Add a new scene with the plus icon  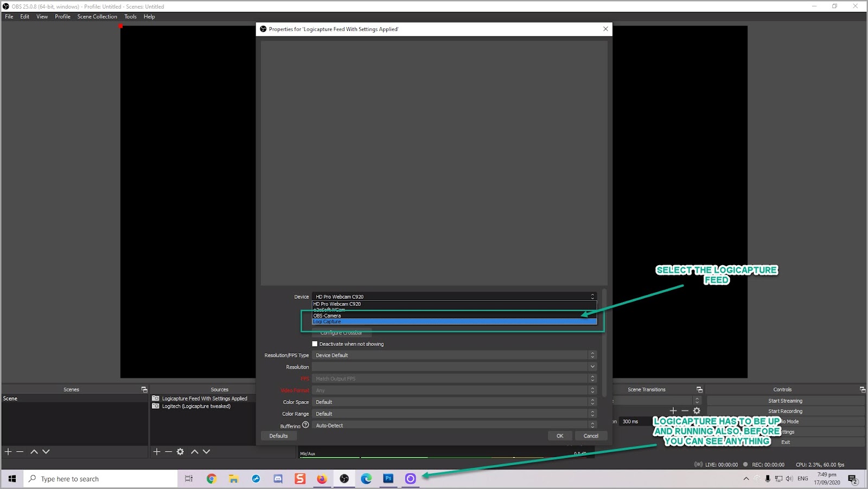tap(8, 452)
